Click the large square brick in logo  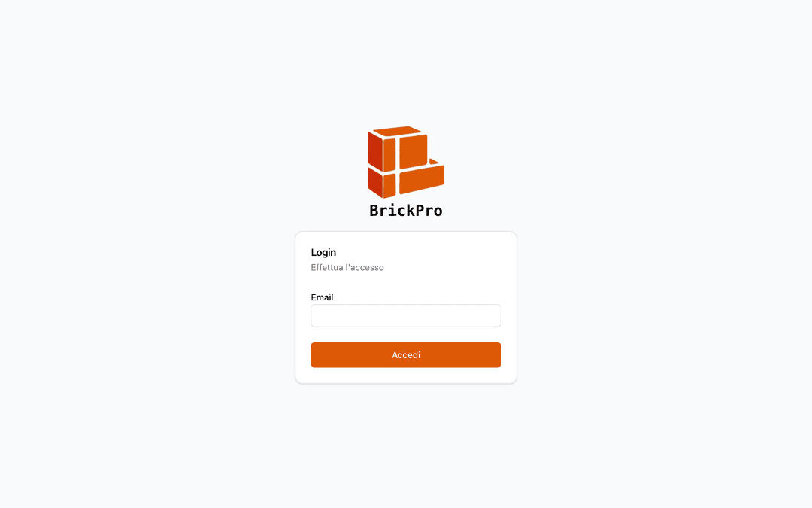click(x=414, y=151)
